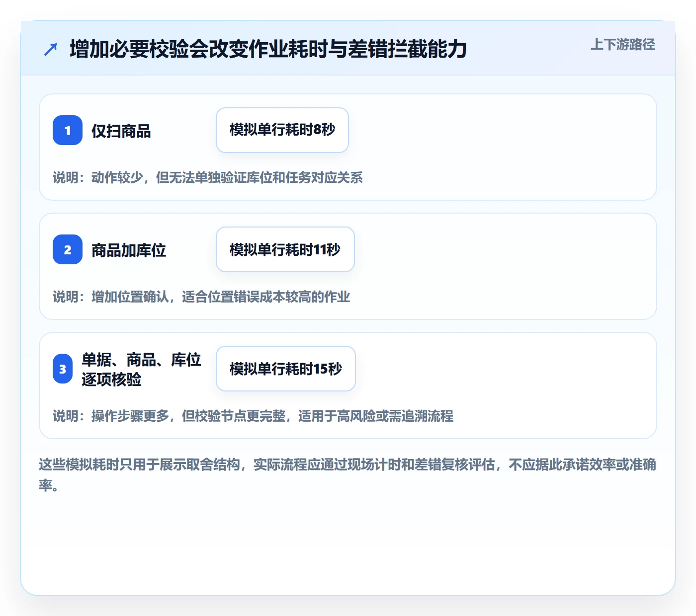
Task: Click the number 3 badge
Action: click(x=63, y=369)
